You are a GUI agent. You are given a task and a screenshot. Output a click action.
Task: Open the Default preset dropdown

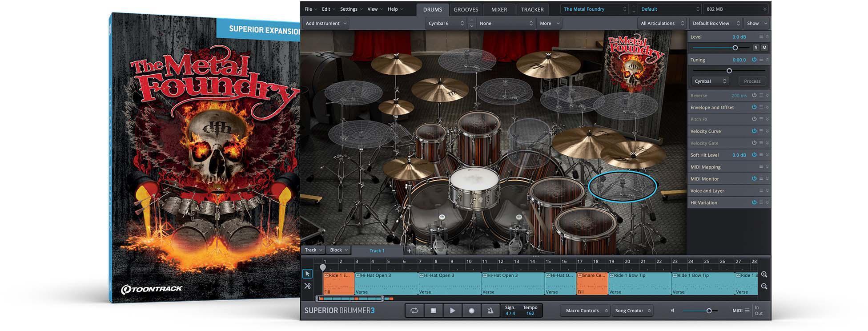[670, 9]
